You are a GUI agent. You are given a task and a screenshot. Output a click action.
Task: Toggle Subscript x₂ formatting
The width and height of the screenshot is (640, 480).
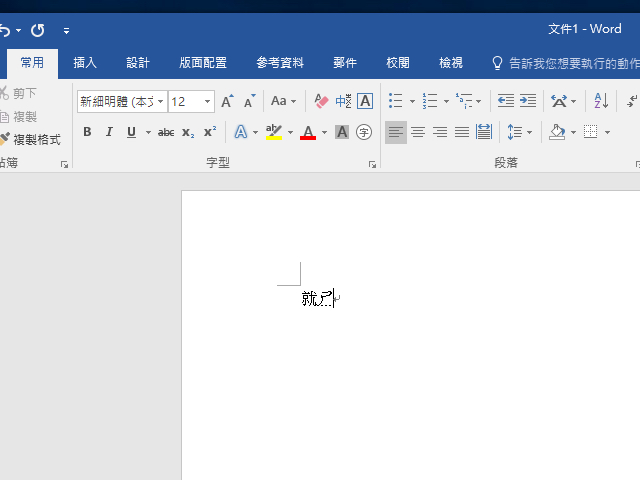(x=188, y=132)
